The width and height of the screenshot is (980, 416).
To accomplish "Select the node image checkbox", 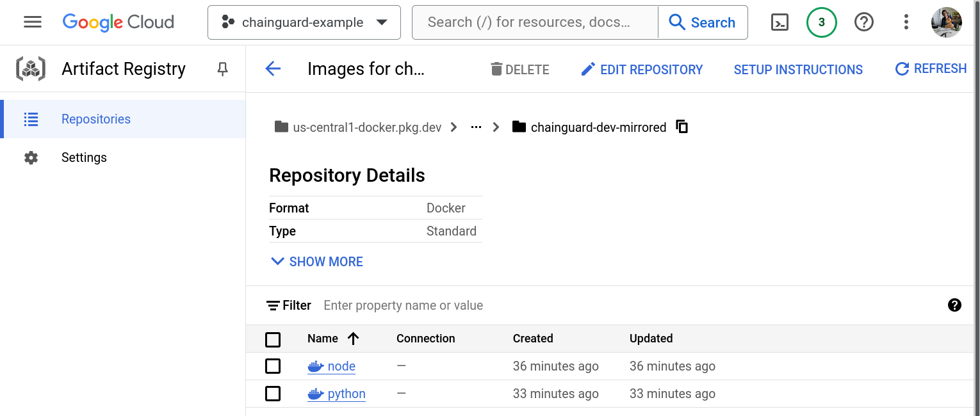I will click(273, 365).
